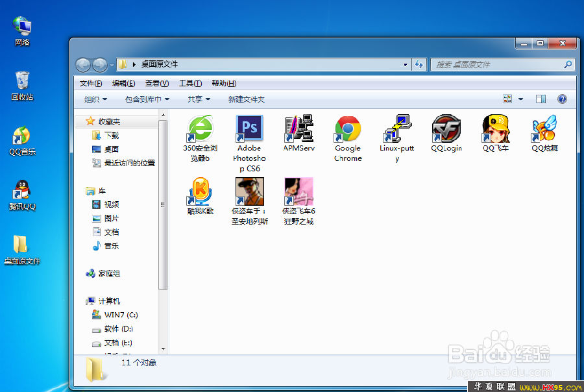Click the back navigation arrow button
This screenshot has height=392, width=584.
83,64
